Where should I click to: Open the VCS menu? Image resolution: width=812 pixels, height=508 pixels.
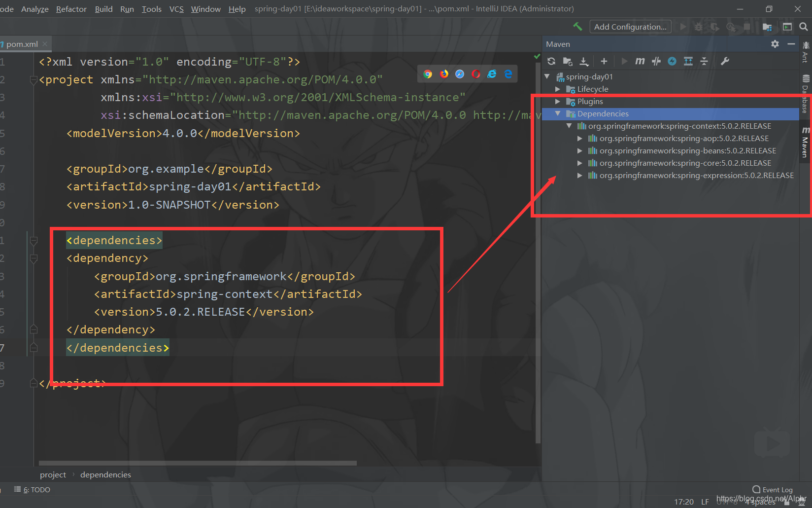point(176,9)
